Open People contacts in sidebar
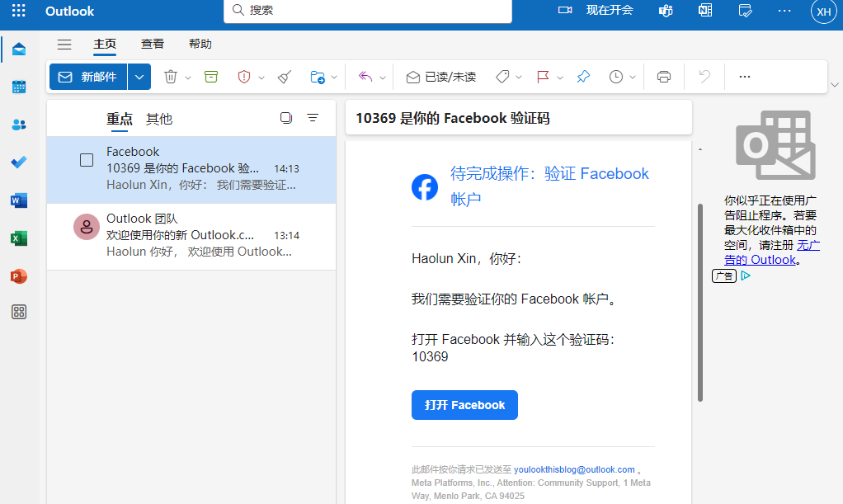843x504 pixels. (19, 125)
